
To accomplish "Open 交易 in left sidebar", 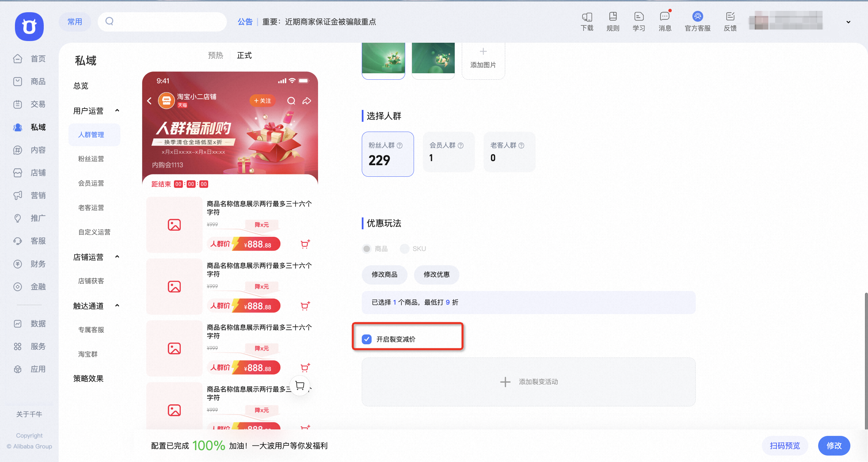I will 29,104.
